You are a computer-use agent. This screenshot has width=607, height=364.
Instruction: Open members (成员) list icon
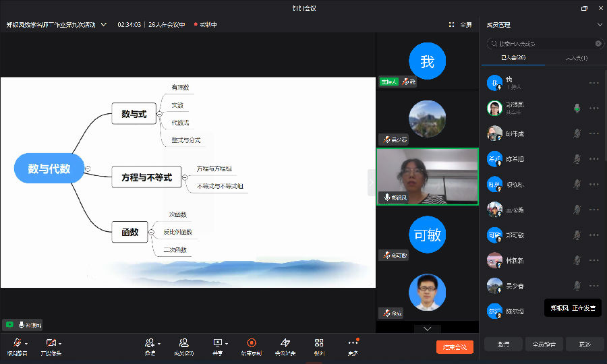(x=183, y=343)
